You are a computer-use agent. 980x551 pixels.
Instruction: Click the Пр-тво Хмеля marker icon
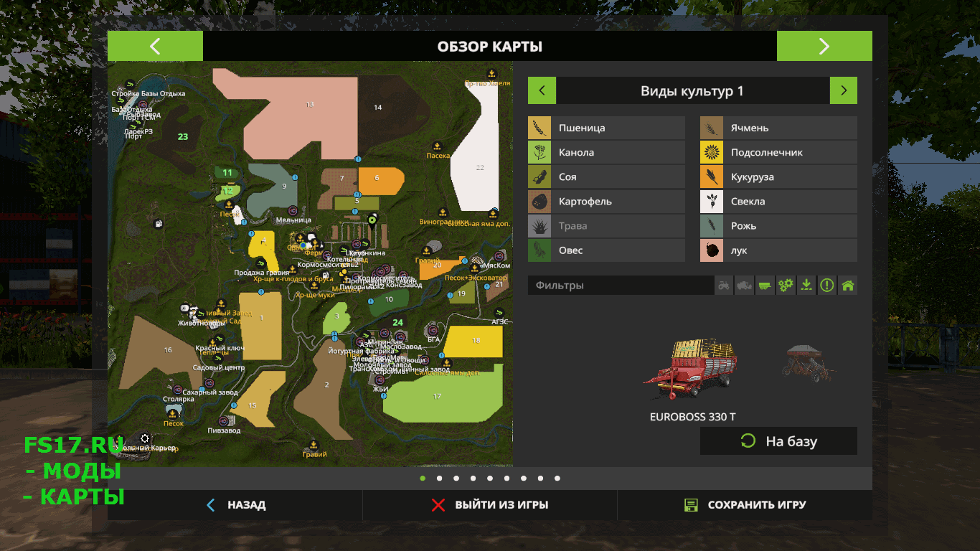coord(491,73)
